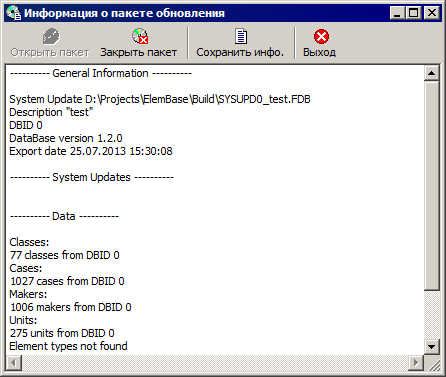Image resolution: width=446 pixels, height=377 pixels.
Task: Click the Выход label
Action: tap(319, 52)
